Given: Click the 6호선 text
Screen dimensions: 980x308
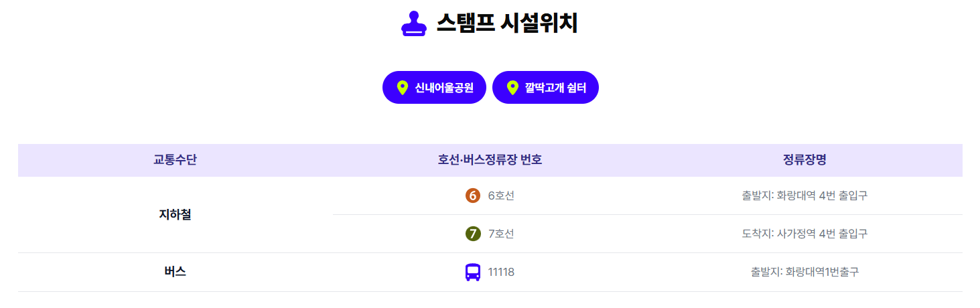Looking at the screenshot, I should [x=501, y=196].
